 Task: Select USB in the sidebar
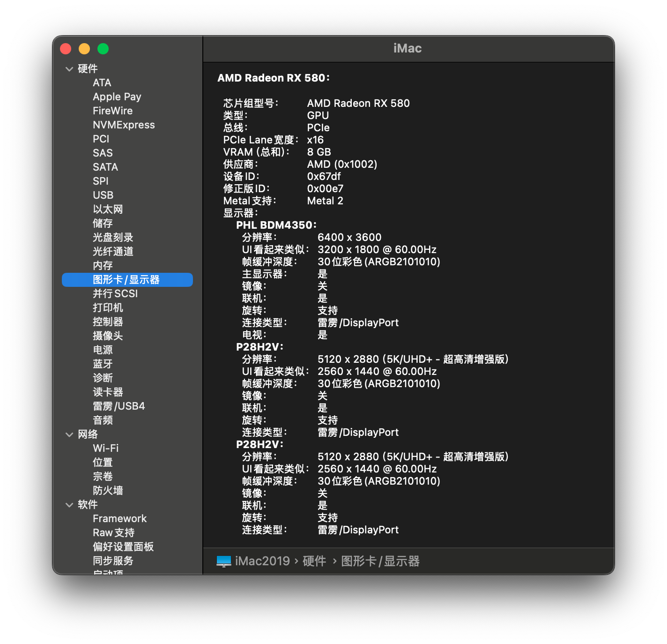coord(103,195)
